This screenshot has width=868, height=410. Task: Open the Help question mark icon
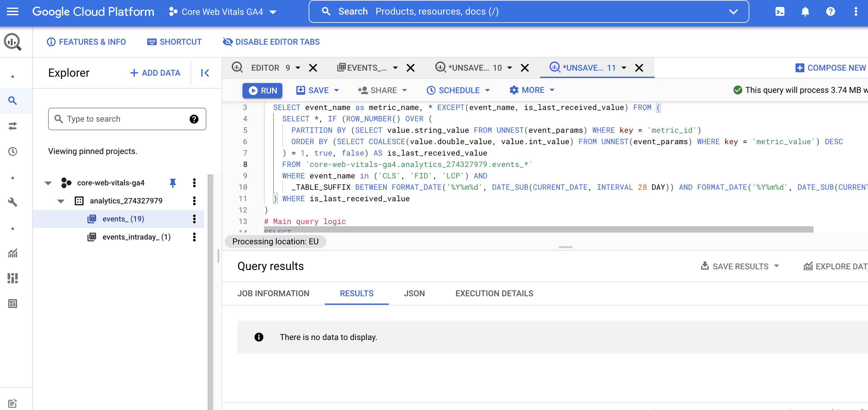[x=831, y=11]
